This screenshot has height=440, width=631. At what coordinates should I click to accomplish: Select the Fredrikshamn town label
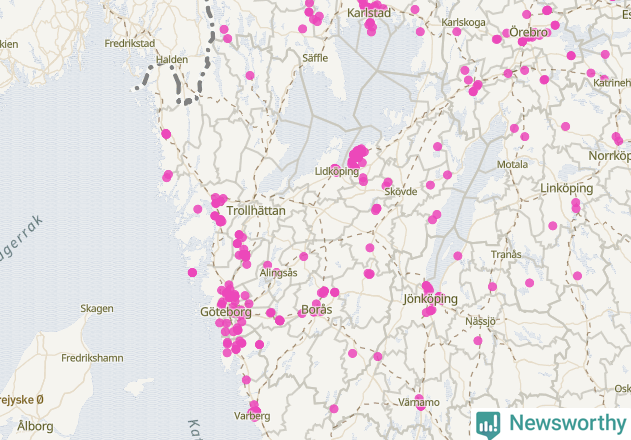[92, 358]
